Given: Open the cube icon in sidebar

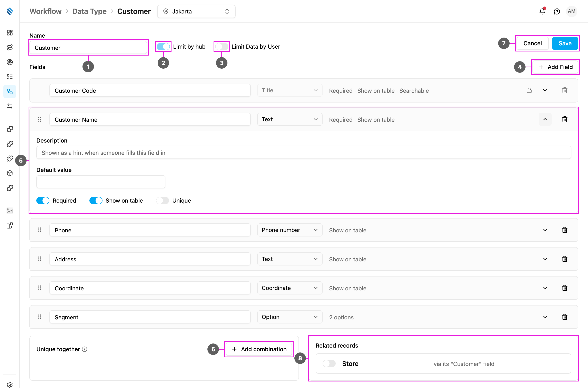Looking at the screenshot, I should click(10, 173).
